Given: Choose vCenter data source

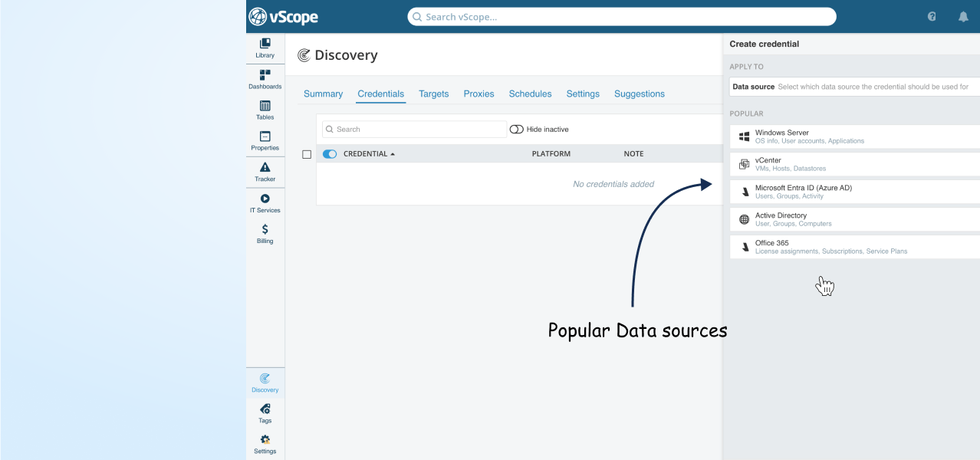Looking at the screenshot, I should (x=854, y=164).
